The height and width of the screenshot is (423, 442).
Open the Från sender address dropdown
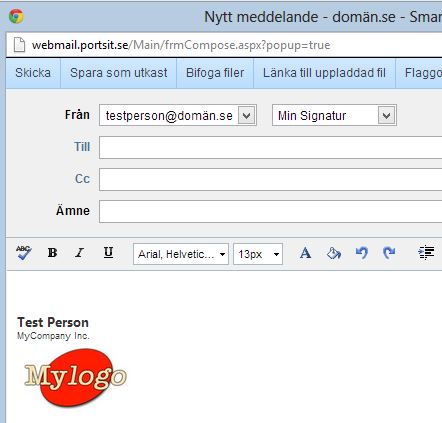tap(178, 115)
